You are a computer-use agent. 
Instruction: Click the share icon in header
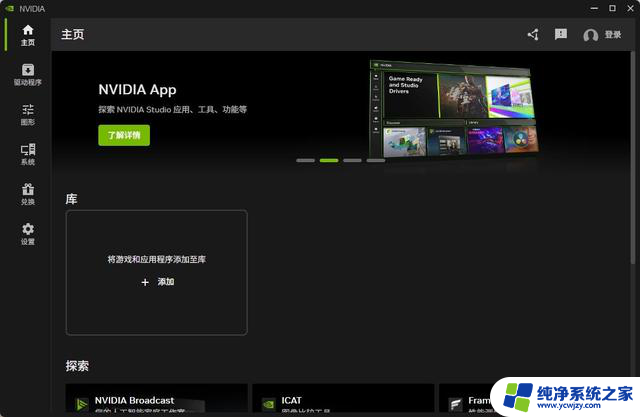pyautogui.click(x=533, y=35)
